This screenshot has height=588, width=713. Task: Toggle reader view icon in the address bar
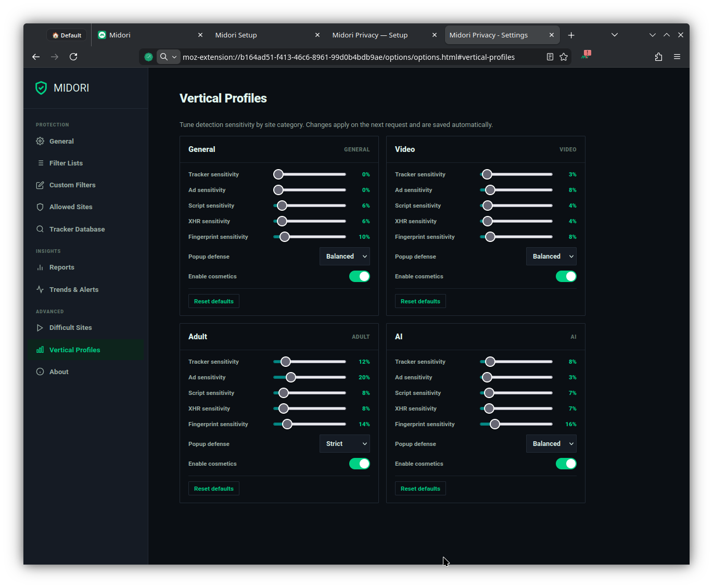click(x=550, y=57)
